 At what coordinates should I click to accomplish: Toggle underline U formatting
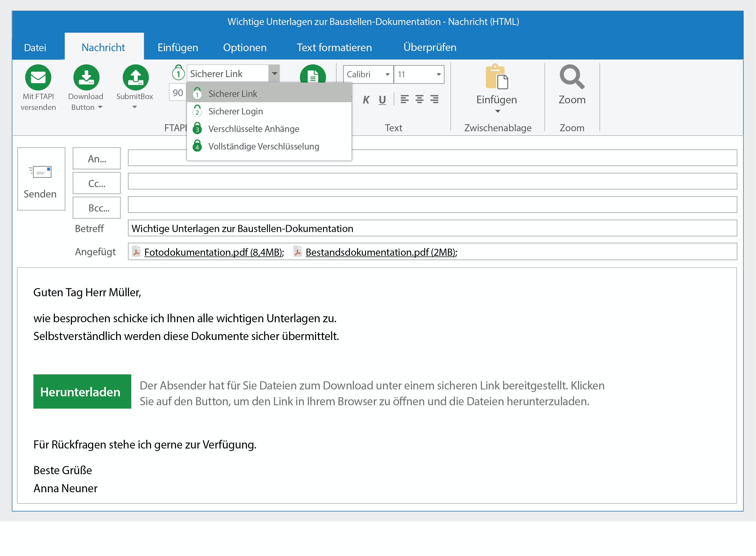click(x=382, y=100)
